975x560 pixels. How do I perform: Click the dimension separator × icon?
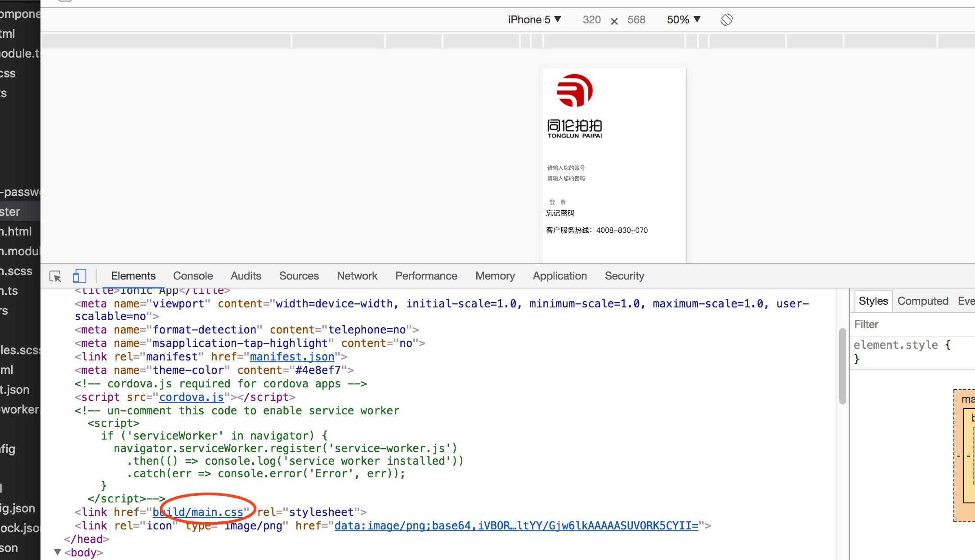(614, 21)
